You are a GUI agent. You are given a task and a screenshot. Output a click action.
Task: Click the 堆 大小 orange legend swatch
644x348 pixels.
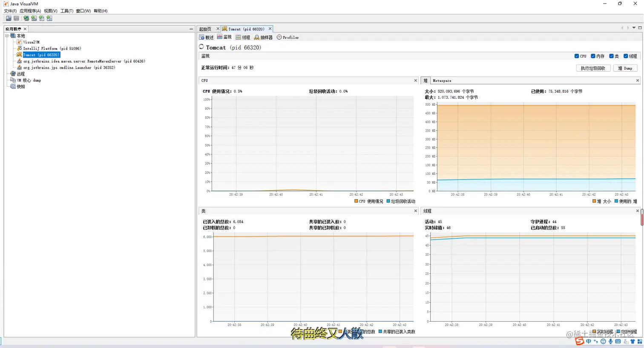coord(594,201)
